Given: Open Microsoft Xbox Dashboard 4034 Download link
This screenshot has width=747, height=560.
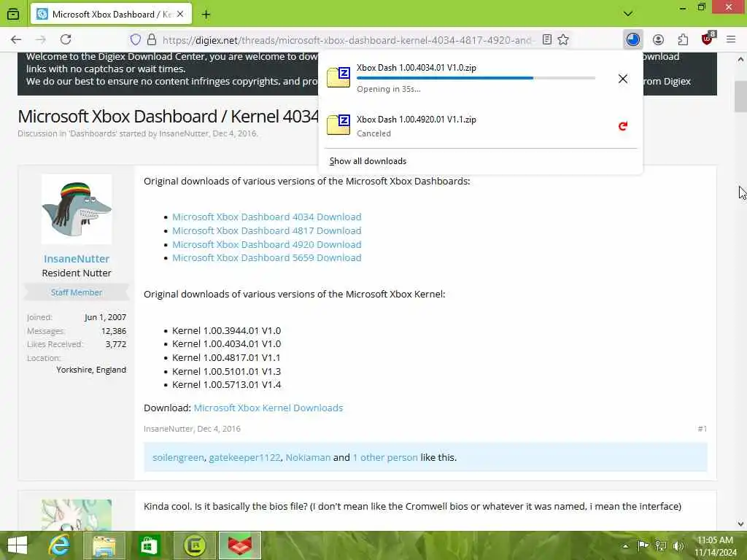Looking at the screenshot, I should point(267,217).
